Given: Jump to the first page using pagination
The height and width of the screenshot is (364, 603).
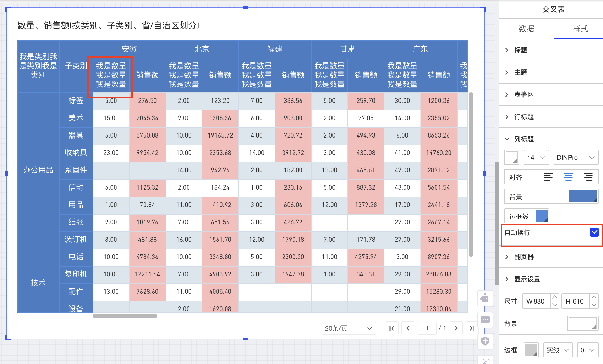Looking at the screenshot, I should coord(392,328).
